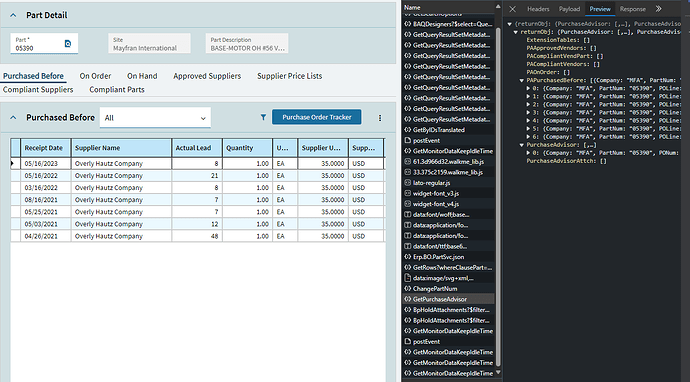Expand item 0 under PurchaseAdvisor node
Viewport: 690px width, 382px height.
pyautogui.click(x=529, y=153)
